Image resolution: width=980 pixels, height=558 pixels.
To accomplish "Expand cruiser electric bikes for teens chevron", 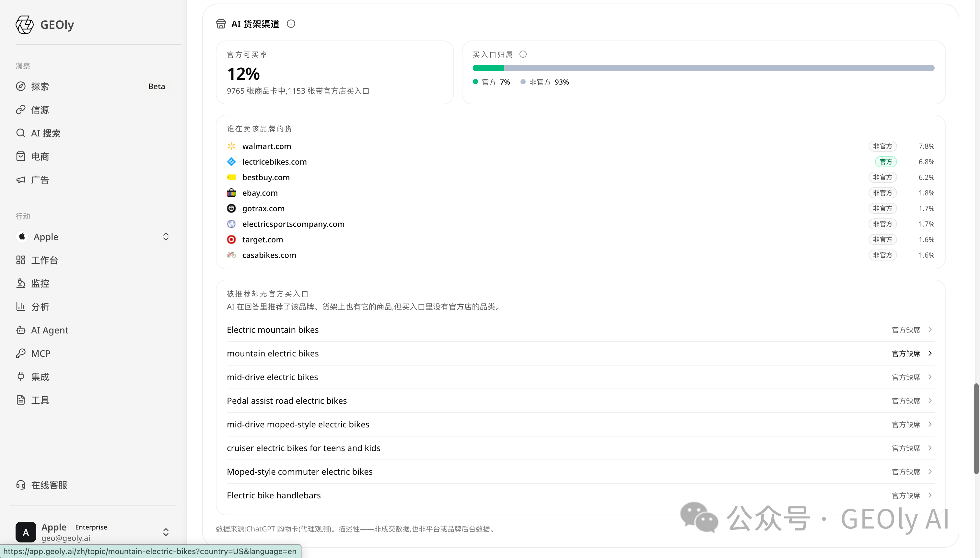I will (930, 448).
